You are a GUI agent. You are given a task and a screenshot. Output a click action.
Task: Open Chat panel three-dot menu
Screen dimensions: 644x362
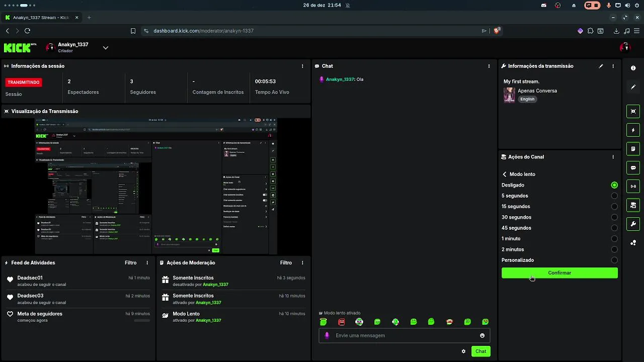tap(489, 66)
